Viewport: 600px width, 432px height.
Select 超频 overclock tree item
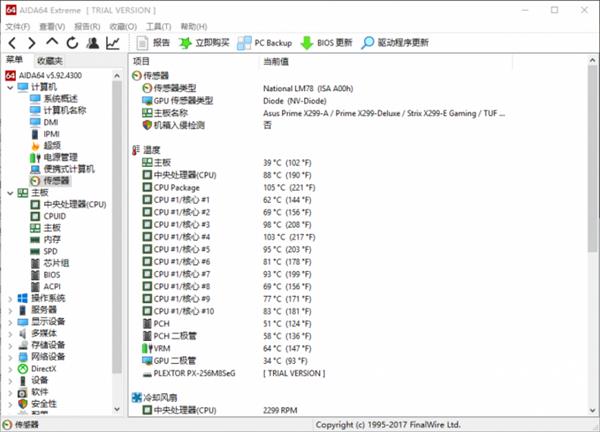pyautogui.click(x=46, y=146)
